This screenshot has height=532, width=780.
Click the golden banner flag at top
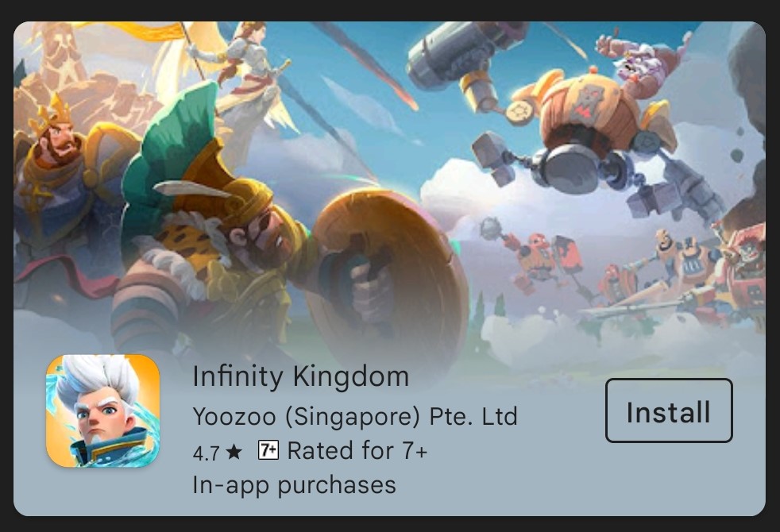pyautogui.click(x=145, y=33)
